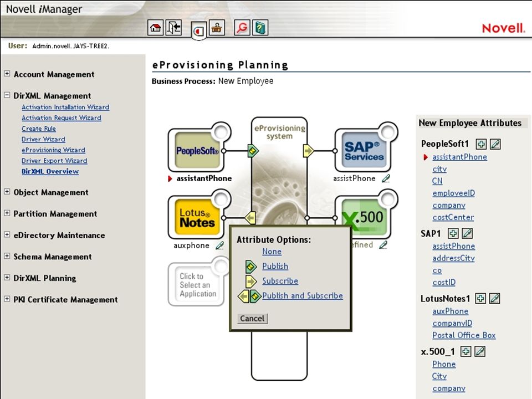Open Activation Installation Wizard link
Screen dimensions: 532x399
coord(65,107)
